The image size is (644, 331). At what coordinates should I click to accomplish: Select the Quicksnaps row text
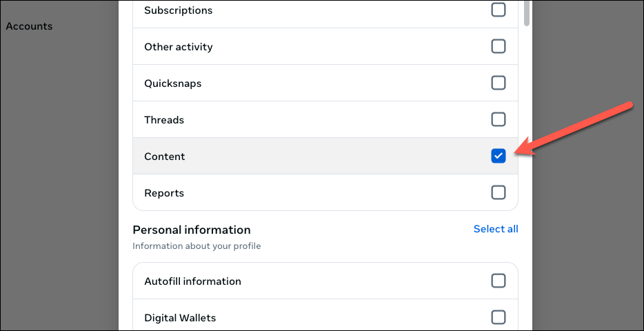(172, 83)
